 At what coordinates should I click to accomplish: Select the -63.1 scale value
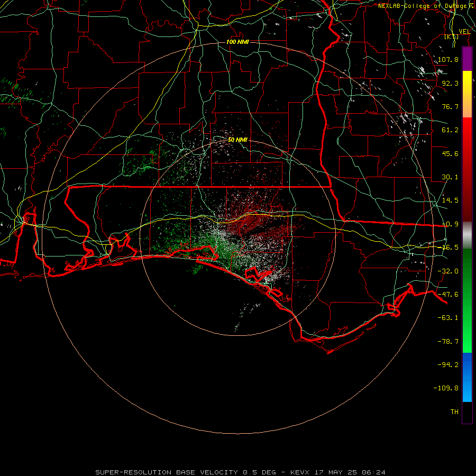[448, 318]
